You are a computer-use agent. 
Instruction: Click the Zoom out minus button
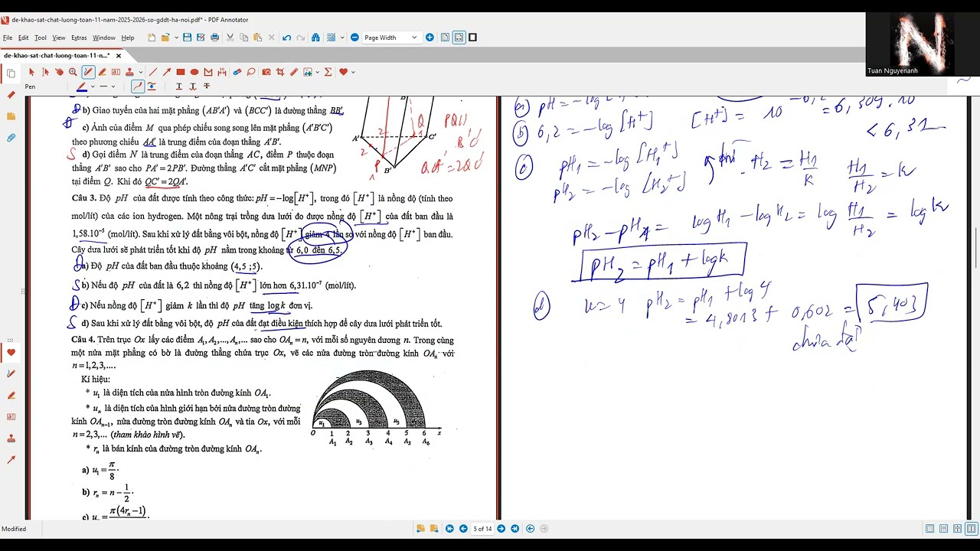click(x=354, y=37)
